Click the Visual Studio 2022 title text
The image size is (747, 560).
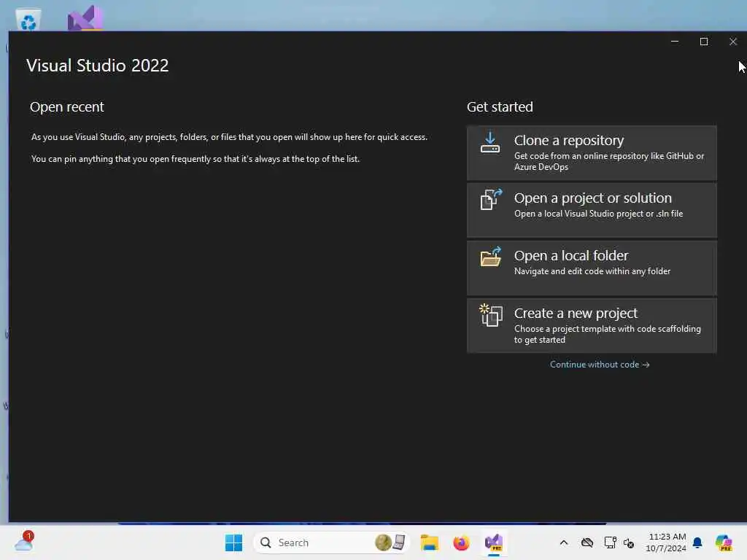97,66
